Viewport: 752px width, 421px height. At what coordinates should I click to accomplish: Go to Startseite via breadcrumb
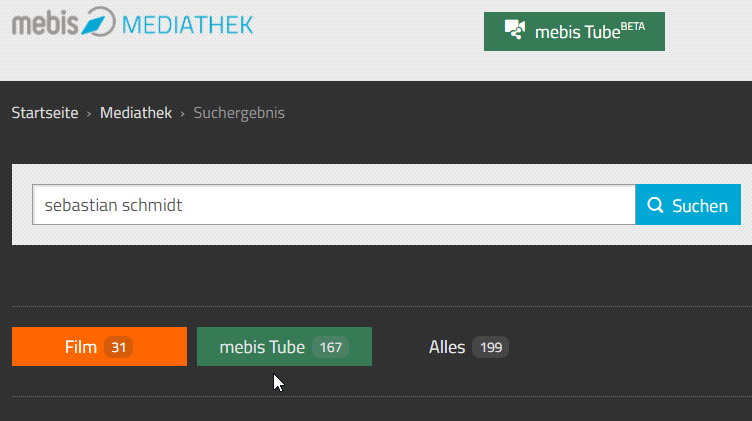coord(45,113)
